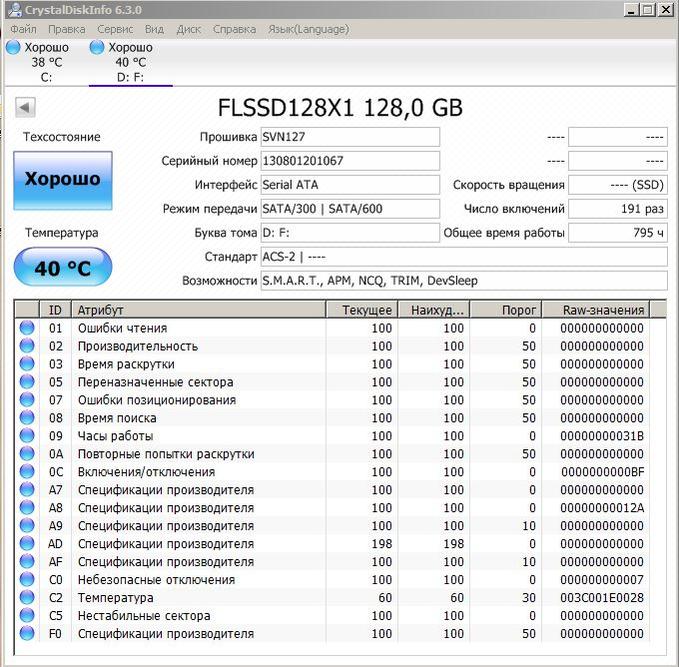Click the disk title FLSSD128X1 128,0 GB
Screen dimensions: 679x667
[340, 107]
